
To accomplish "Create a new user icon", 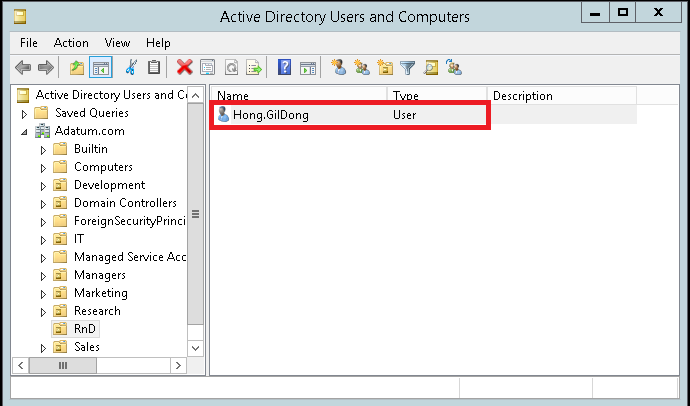I will 338,67.
